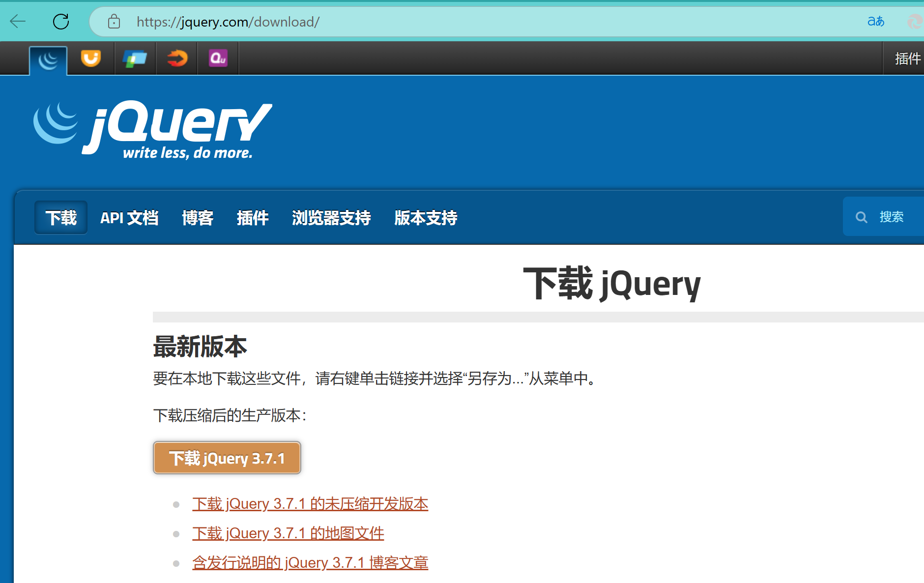The width and height of the screenshot is (924, 583).
Task: Click the translate (aあ) icon in address bar
Action: pos(875,21)
